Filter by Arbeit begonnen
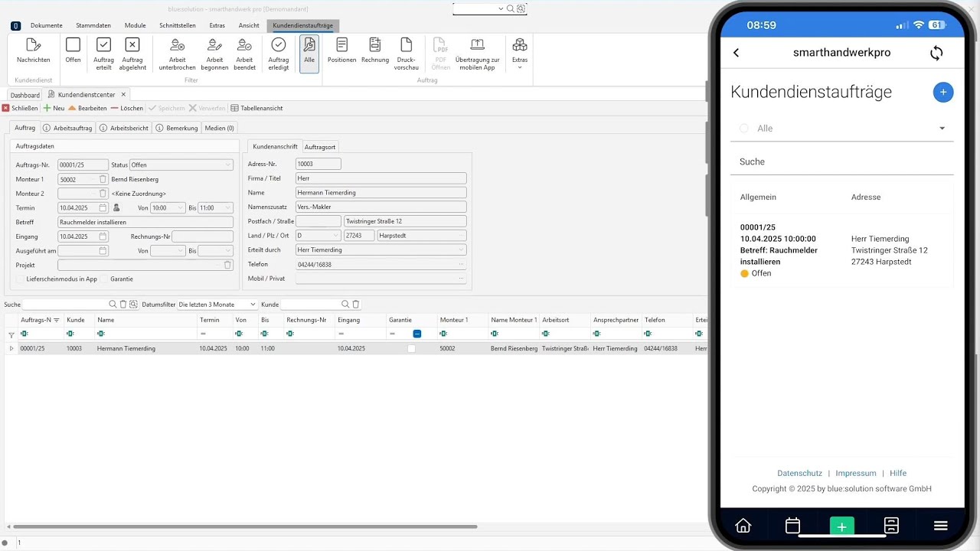The image size is (980, 551). point(214,54)
